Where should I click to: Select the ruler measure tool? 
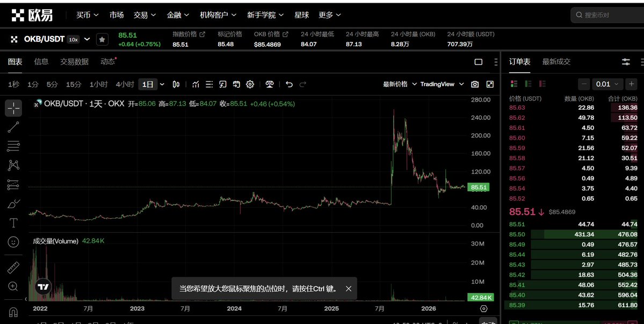click(x=13, y=268)
